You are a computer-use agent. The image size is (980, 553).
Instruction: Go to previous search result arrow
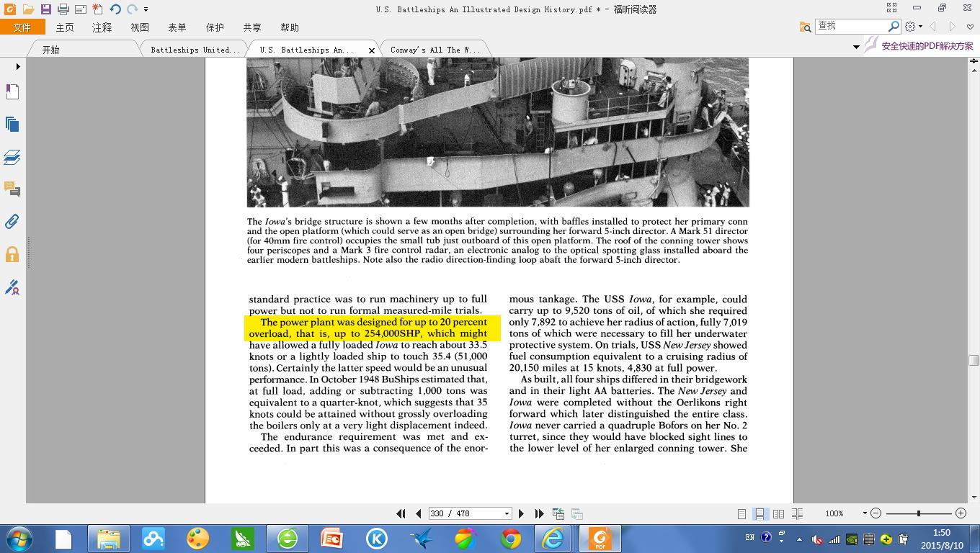pos(933,27)
